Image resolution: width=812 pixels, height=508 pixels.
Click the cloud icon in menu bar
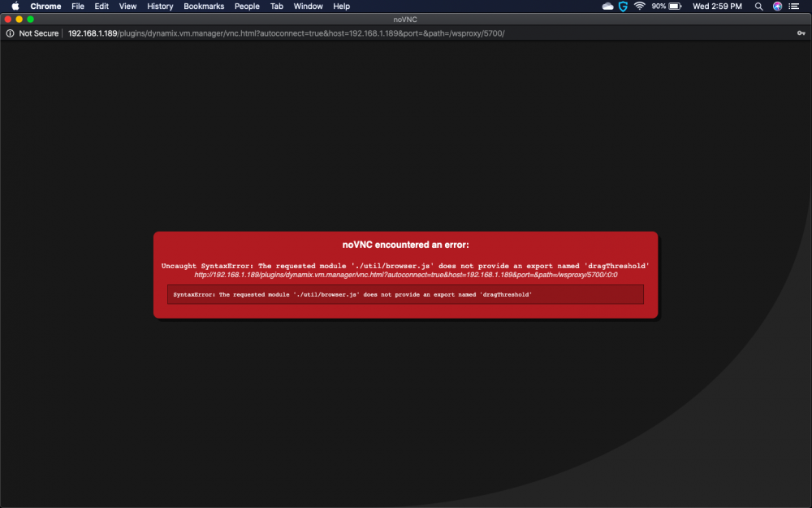[x=608, y=7]
